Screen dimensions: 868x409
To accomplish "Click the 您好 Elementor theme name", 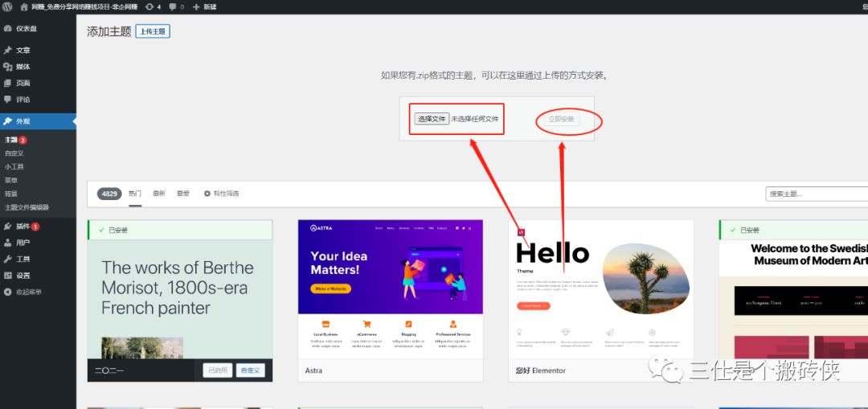I will point(541,370).
